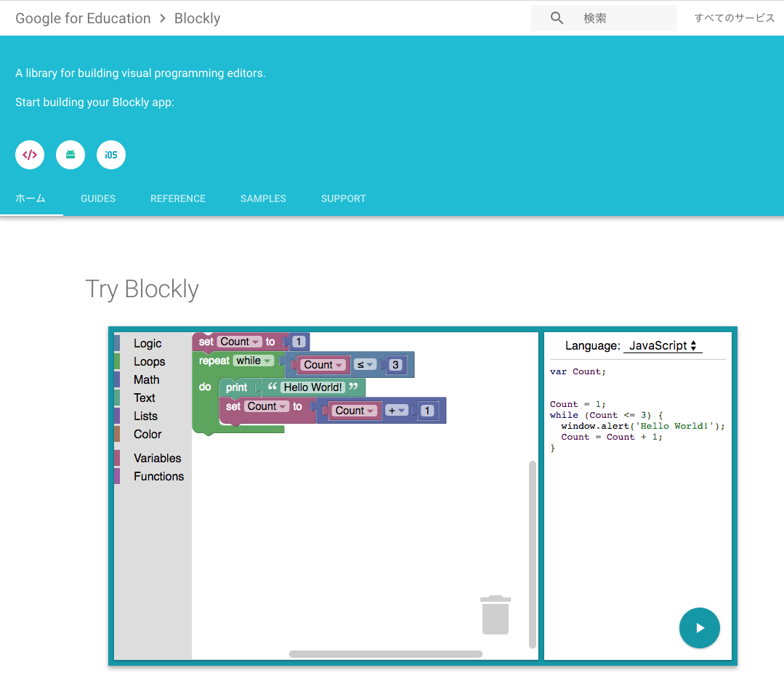Image resolution: width=784 pixels, height=681 pixels.
Task: Switch to the SAMPLES tab
Action: pyautogui.click(x=263, y=198)
